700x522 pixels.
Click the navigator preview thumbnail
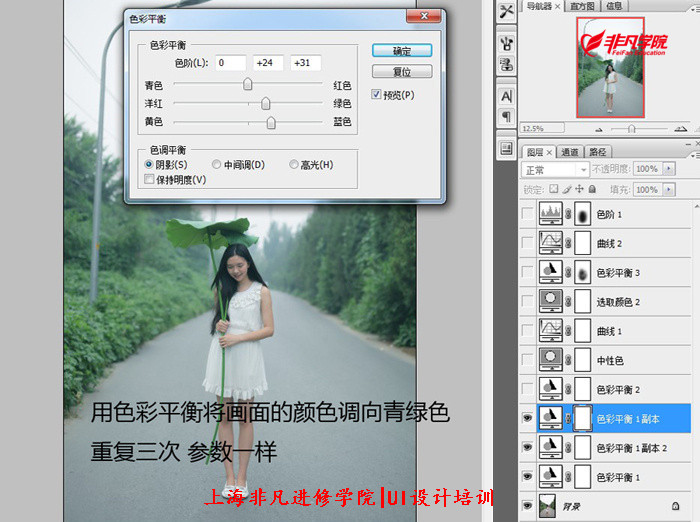click(x=610, y=67)
